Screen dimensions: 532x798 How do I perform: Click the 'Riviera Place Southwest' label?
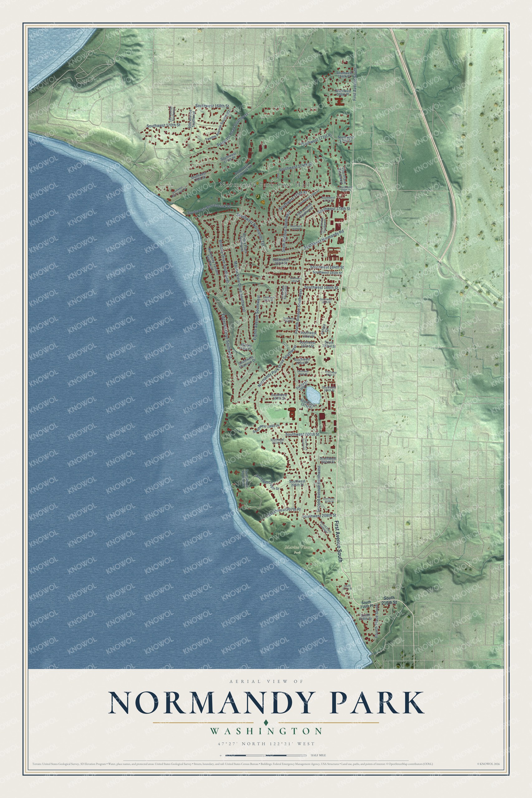pos(244,243)
